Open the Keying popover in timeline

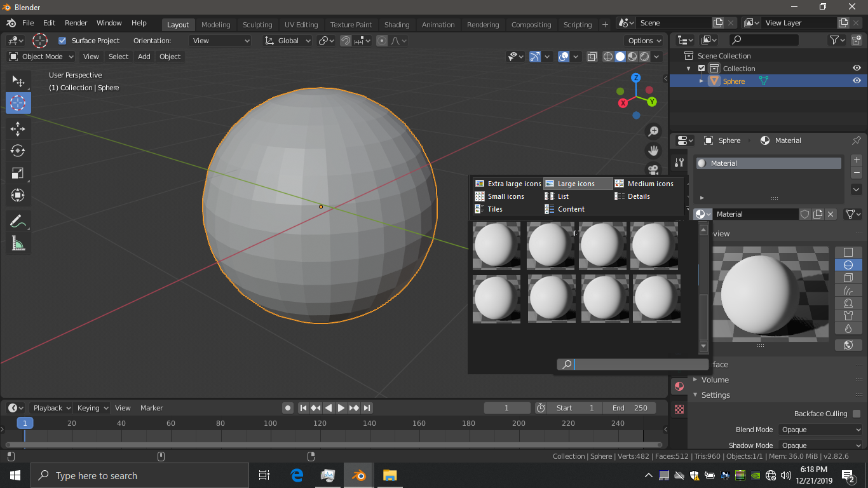(92, 408)
